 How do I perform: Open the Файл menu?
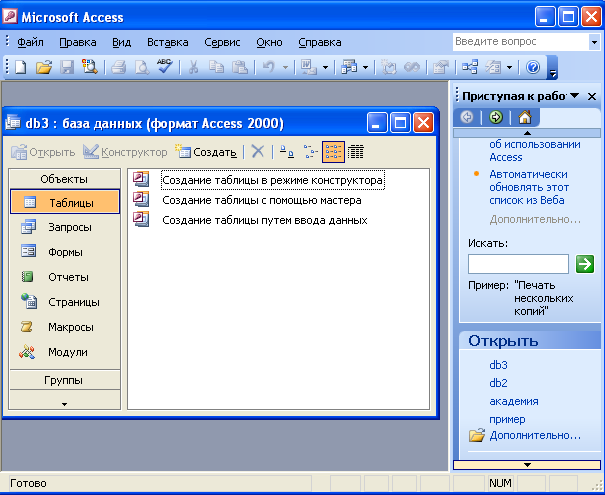(x=30, y=42)
